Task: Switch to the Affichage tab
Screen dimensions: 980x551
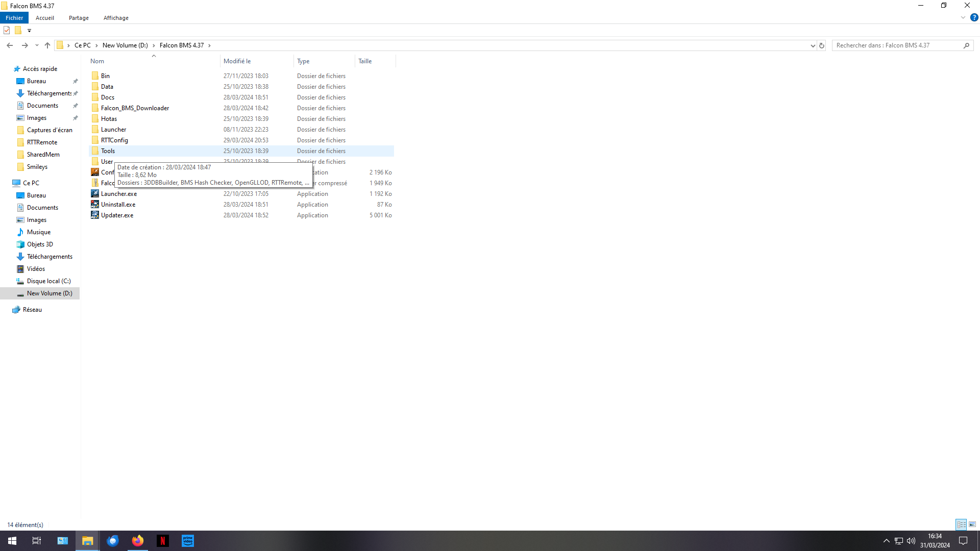Action: tap(116, 18)
